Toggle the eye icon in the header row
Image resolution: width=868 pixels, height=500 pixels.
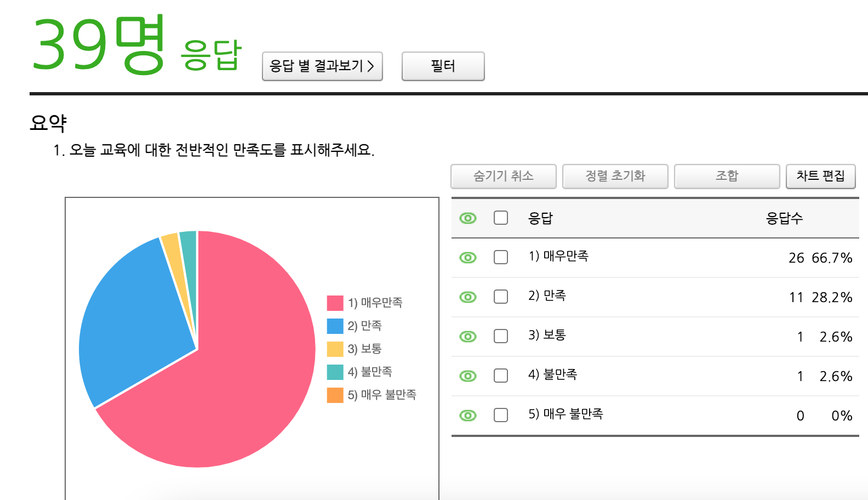467,218
